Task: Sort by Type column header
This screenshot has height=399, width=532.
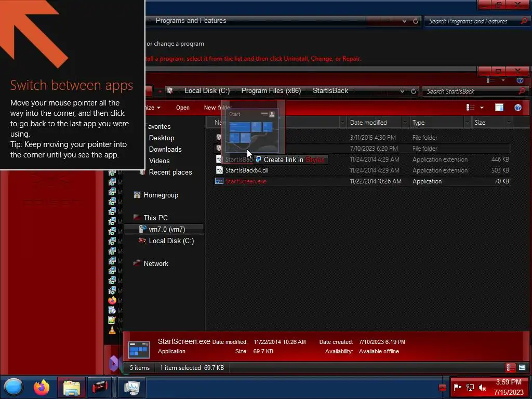Action: coord(418,123)
